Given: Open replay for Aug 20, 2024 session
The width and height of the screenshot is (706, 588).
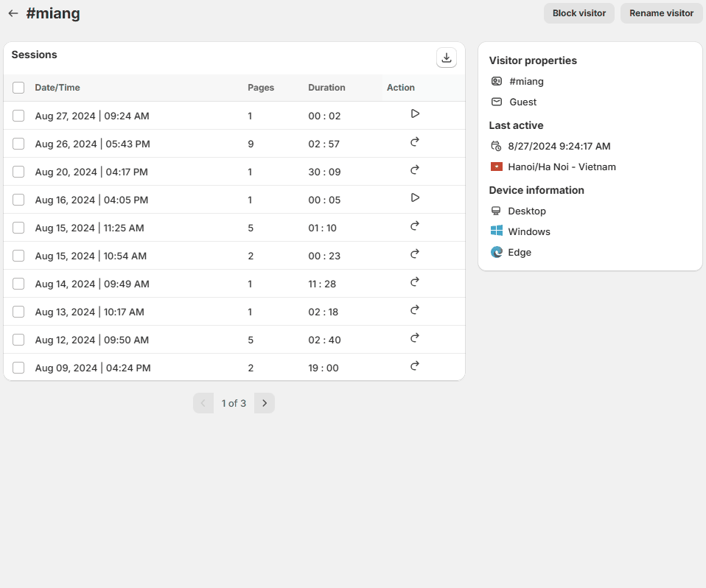Looking at the screenshot, I should click(415, 169).
